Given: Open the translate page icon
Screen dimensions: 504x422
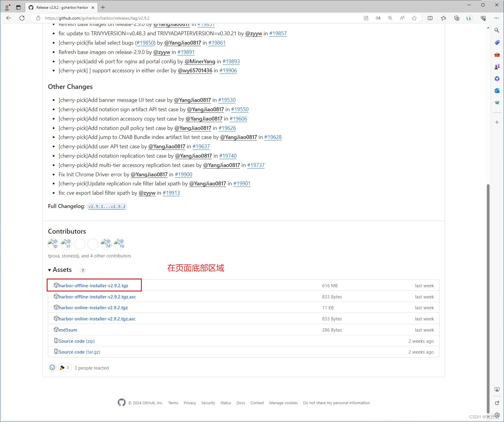Looking at the screenshot, I should 378,18.
